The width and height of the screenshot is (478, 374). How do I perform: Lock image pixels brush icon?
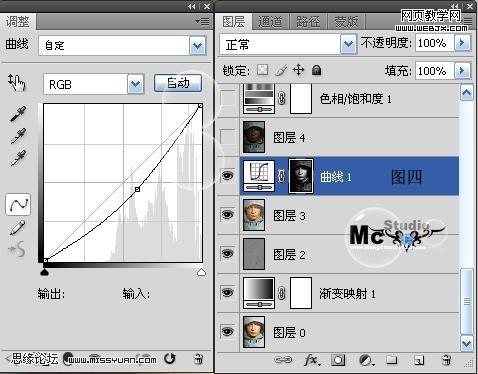281,70
